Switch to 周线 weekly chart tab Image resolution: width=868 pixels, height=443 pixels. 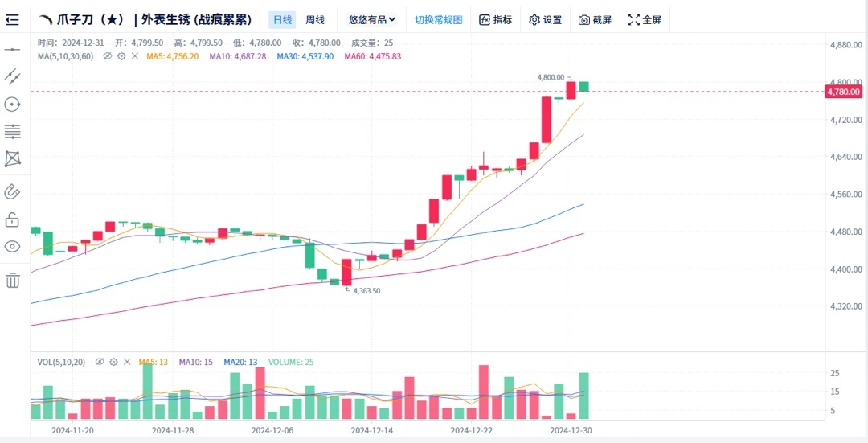pyautogui.click(x=315, y=19)
